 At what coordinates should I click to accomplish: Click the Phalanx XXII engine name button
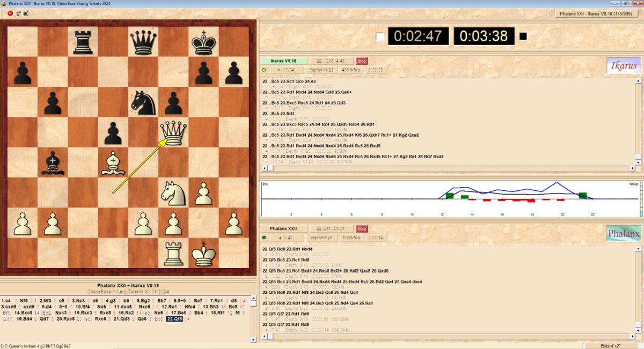284,229
